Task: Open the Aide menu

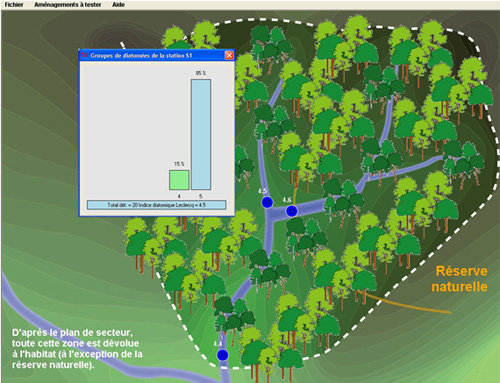Action: point(118,5)
